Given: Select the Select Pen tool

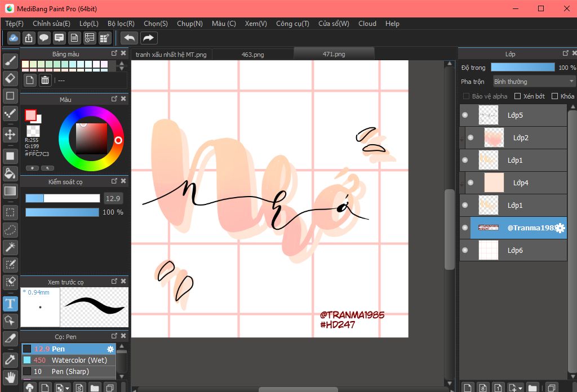Looking at the screenshot, I should [x=10, y=265].
